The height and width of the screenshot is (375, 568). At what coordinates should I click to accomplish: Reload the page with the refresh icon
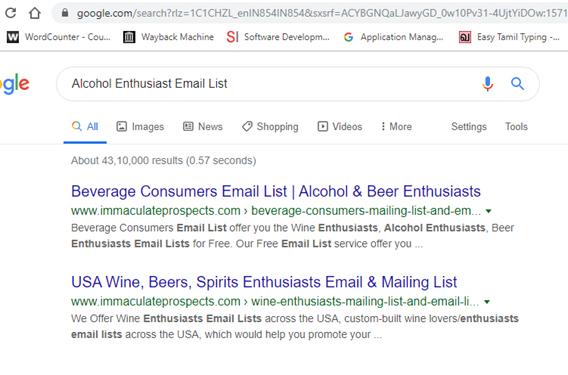[11, 13]
